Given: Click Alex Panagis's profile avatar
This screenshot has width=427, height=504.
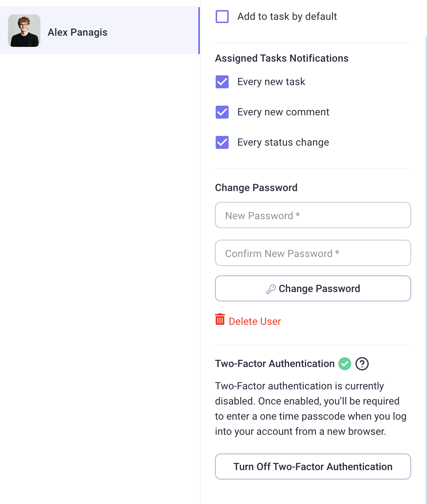Looking at the screenshot, I should [x=24, y=31].
